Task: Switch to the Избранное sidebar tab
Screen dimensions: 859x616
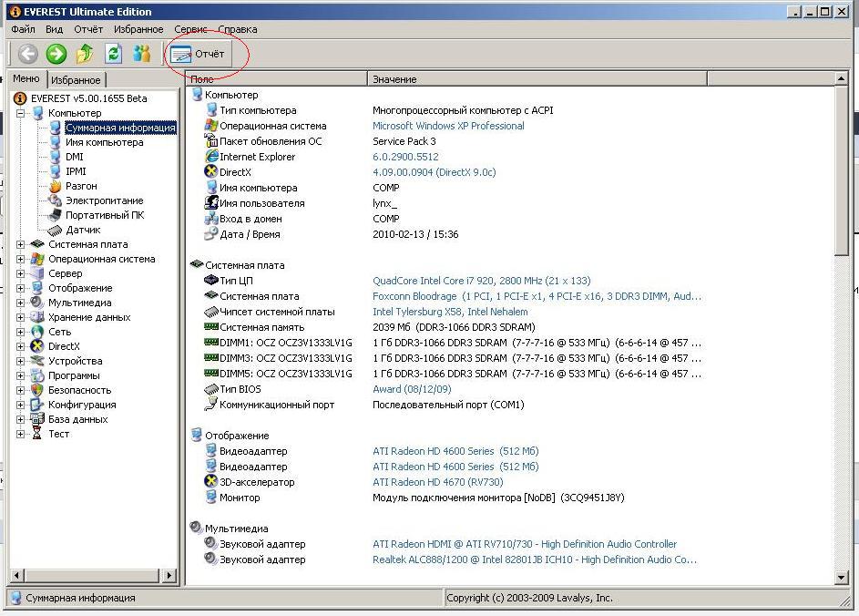Action: (76, 80)
